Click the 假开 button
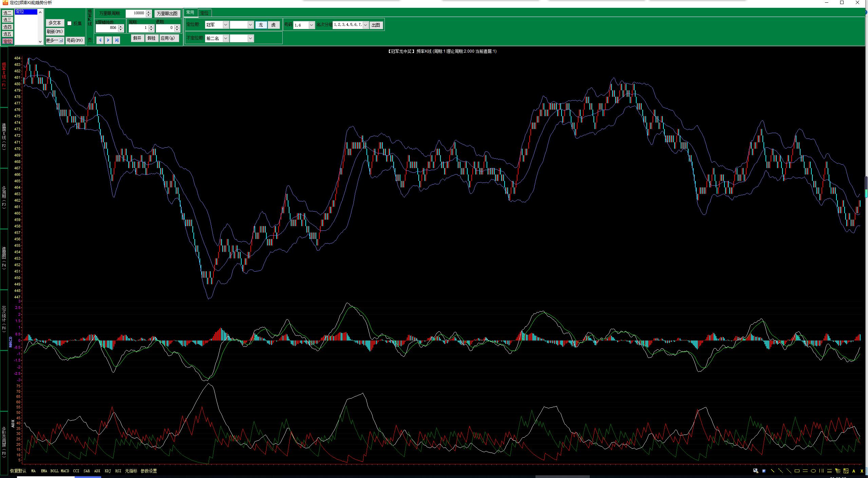The height and width of the screenshot is (478, 868). [137, 38]
